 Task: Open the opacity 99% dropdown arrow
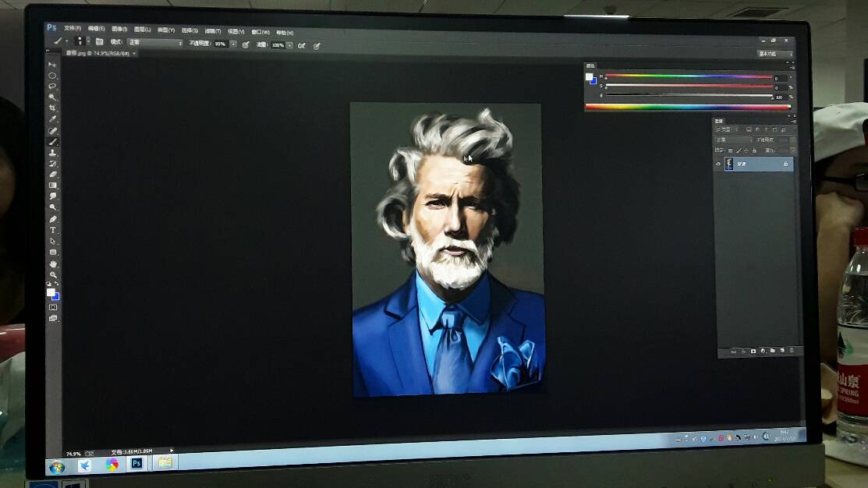(234, 44)
